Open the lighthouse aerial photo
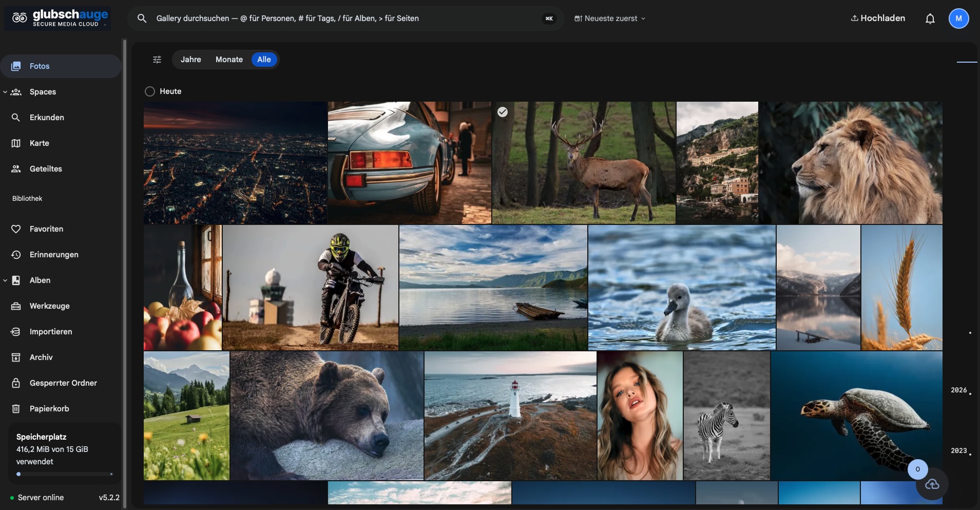The height and width of the screenshot is (510, 980). click(510, 415)
